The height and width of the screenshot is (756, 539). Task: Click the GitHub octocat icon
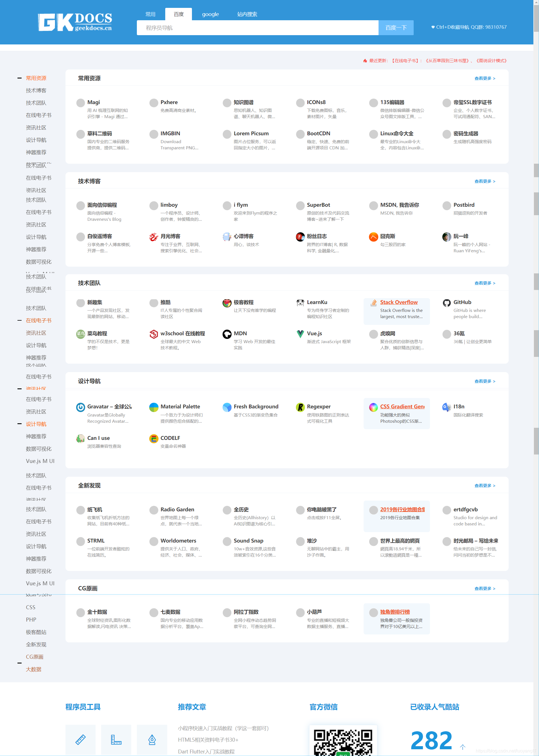click(x=447, y=303)
